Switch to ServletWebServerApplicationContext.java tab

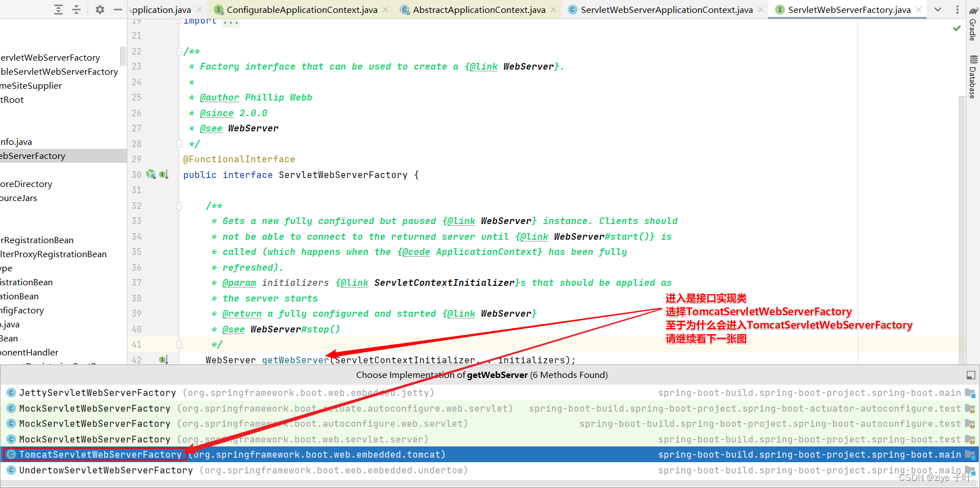point(666,10)
